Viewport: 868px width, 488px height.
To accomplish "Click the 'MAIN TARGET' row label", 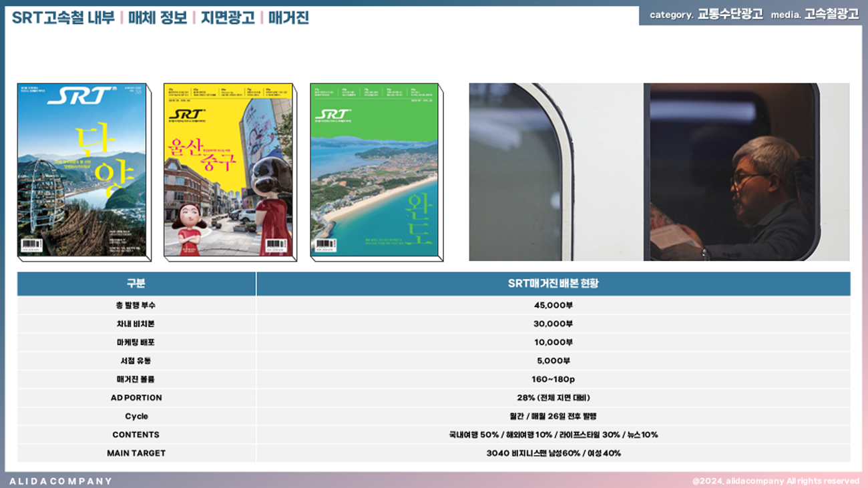I will click(136, 453).
